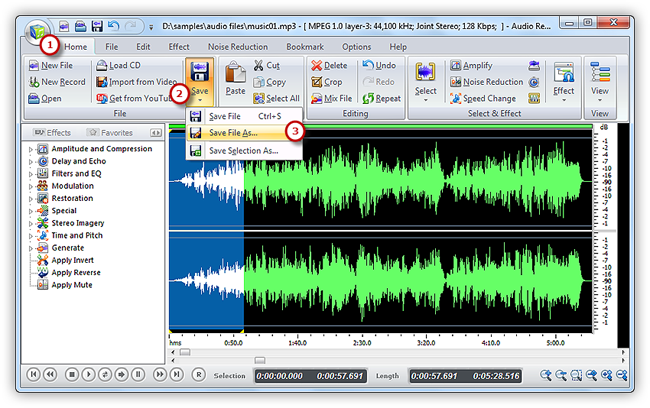Click quick access save icon
Image resolution: width=650 pixels, height=408 pixels.
point(97,27)
